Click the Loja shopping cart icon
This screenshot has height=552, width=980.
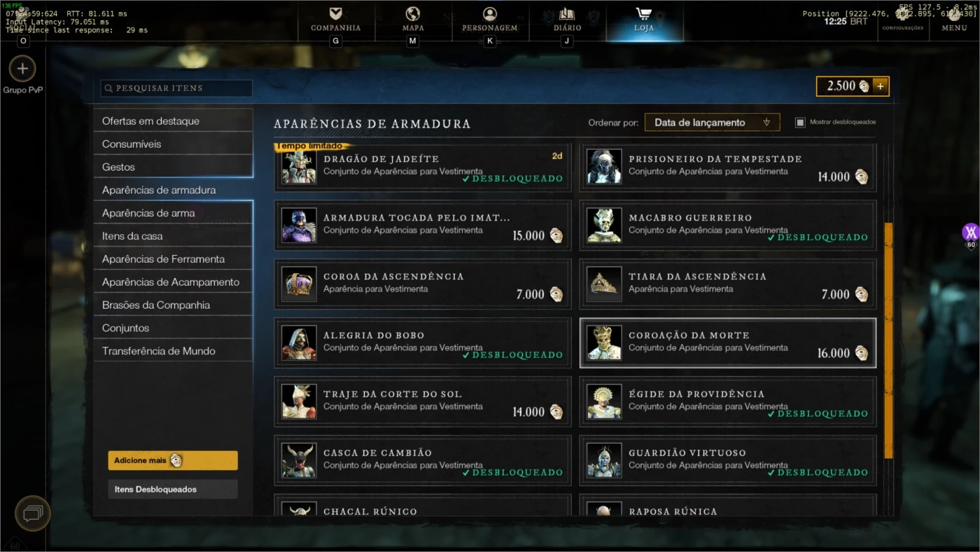(643, 13)
